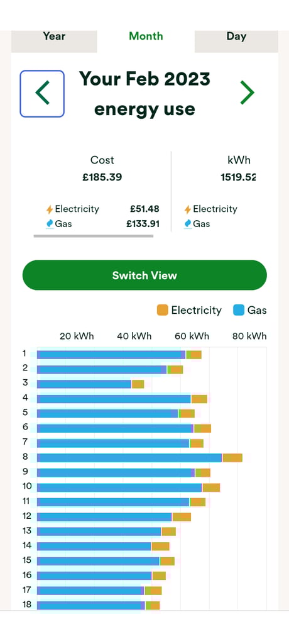Viewport: 289px width, 644px height.
Task: Go to previous month with left arrow
Action: tap(42, 94)
